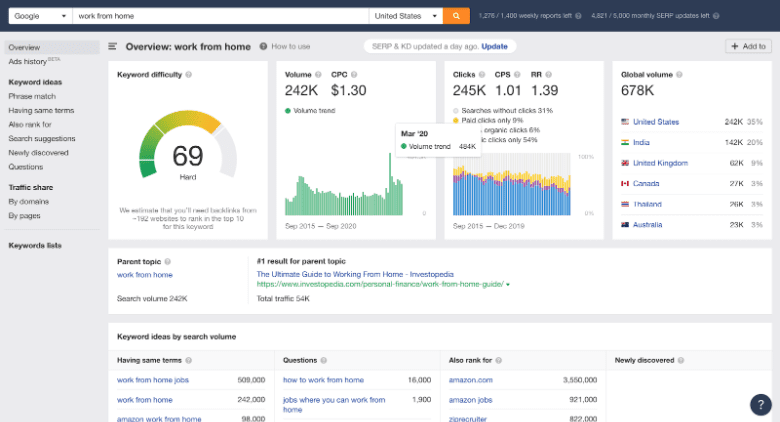Click United Kingdom in Global volume list
The image size is (780, 422).
point(660,163)
